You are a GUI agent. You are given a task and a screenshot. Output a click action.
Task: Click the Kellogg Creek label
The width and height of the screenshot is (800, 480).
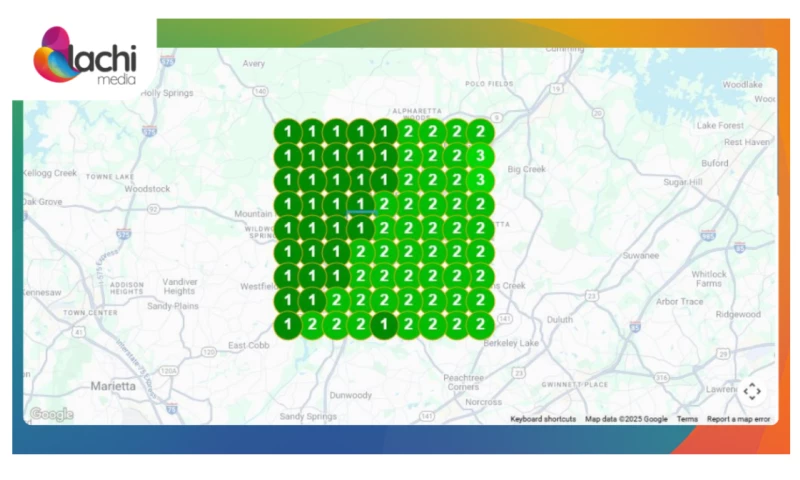50,173
